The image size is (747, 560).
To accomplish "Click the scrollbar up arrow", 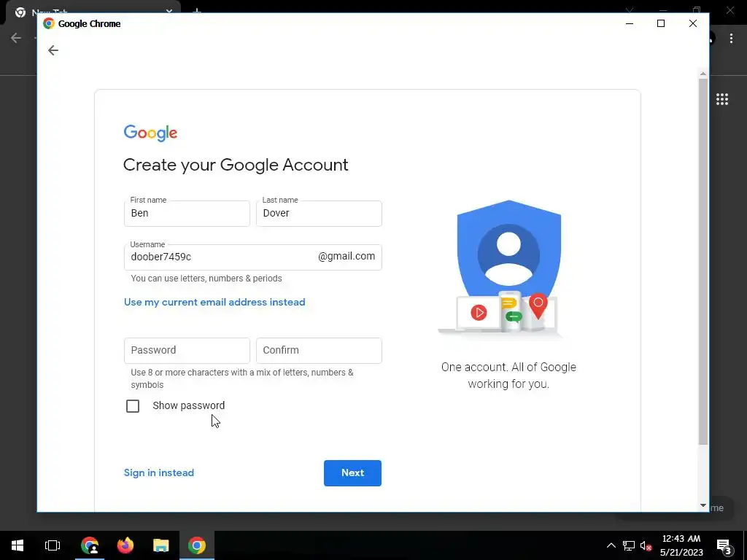I will coord(703,74).
